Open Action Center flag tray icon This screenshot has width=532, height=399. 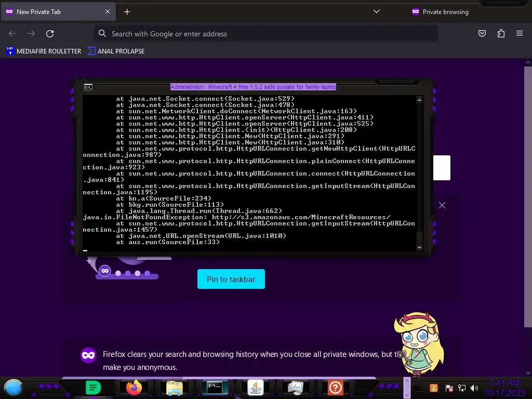click(x=449, y=388)
